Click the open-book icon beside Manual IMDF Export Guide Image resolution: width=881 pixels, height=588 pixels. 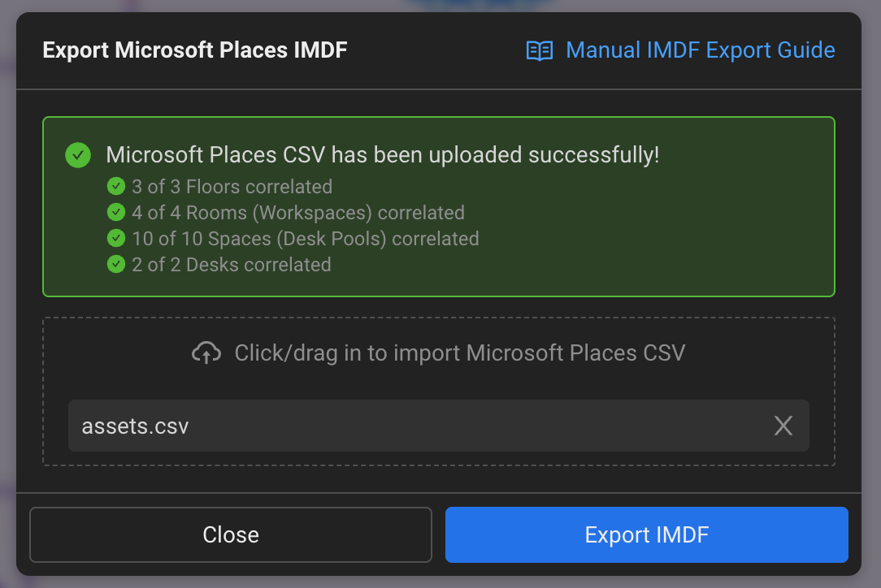(539, 50)
